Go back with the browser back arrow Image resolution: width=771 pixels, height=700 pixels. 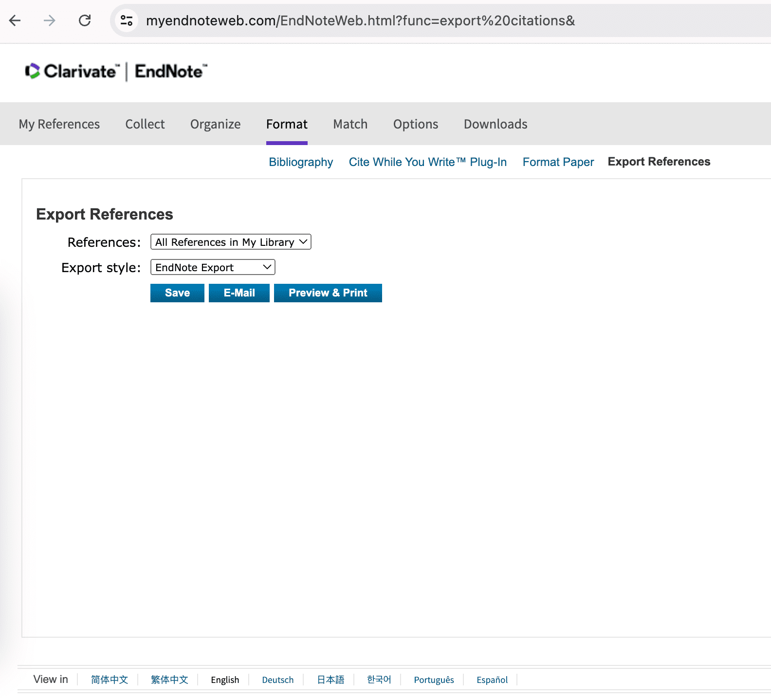[x=15, y=20]
